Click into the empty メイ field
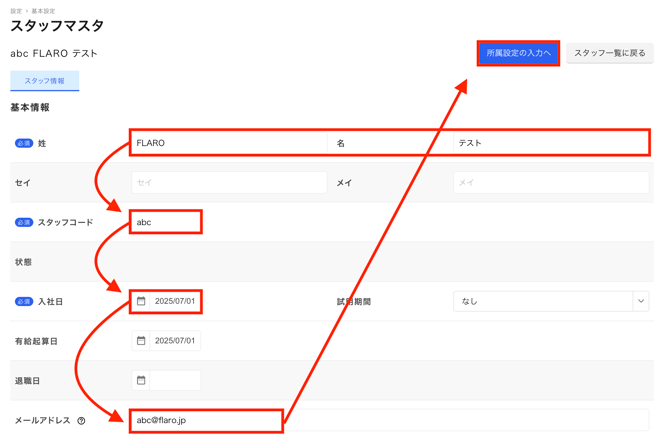Screen dimensions: 670x436 click(550, 183)
